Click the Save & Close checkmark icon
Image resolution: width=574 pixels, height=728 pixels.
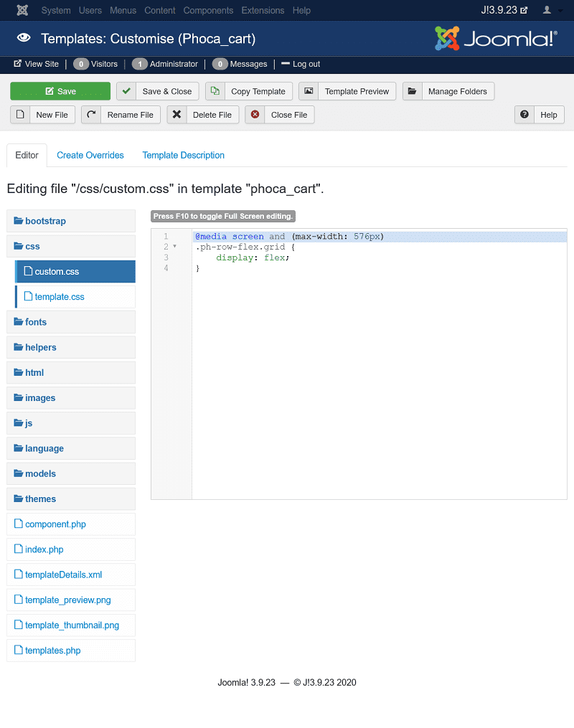click(x=126, y=91)
